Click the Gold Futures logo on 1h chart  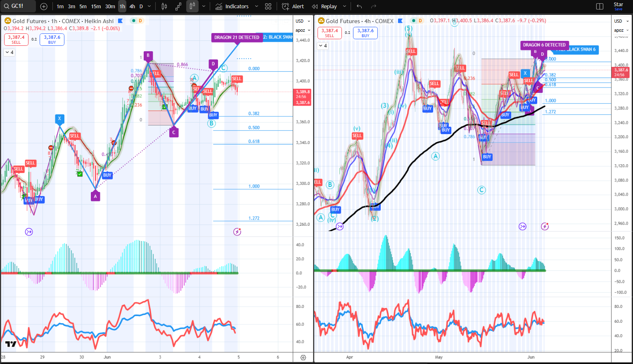(x=7, y=21)
